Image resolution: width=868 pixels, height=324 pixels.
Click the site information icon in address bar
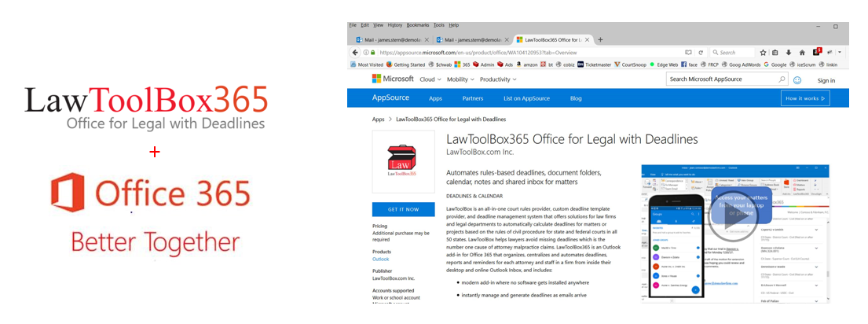366,53
